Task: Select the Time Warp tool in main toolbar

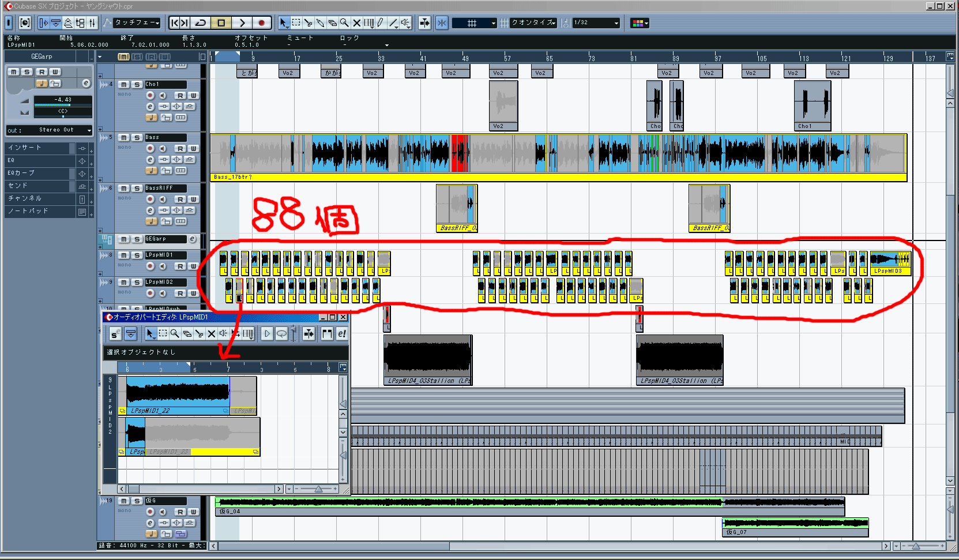Action: [368, 23]
